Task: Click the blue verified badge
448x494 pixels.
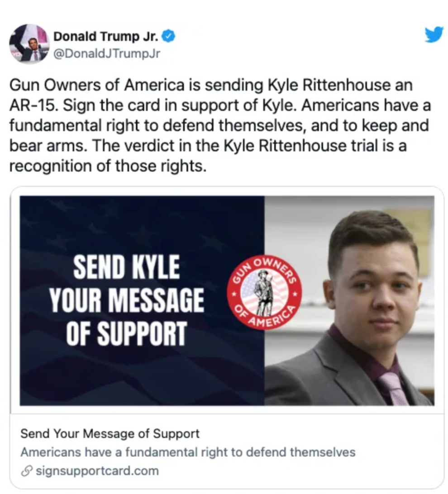Action: pos(168,36)
